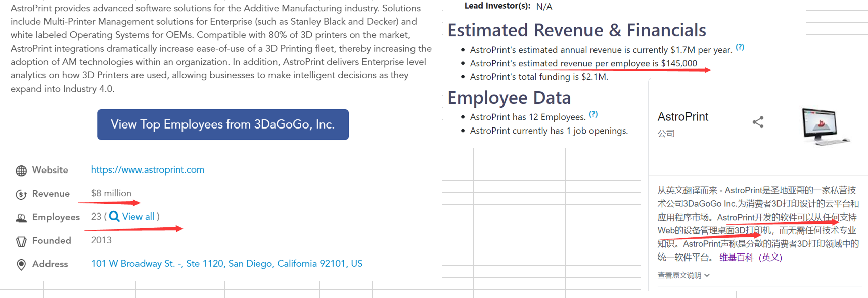Open the San Diego Broadway address link
The height and width of the screenshot is (298, 868).
coord(226,264)
